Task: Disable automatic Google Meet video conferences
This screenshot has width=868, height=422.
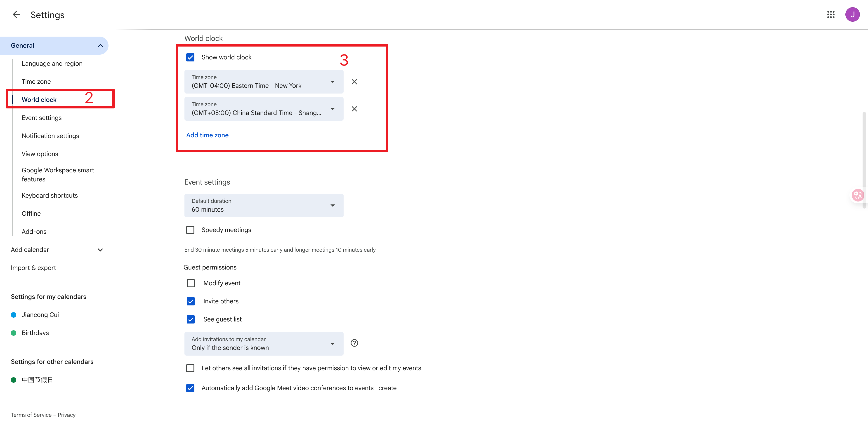Action: click(190, 388)
